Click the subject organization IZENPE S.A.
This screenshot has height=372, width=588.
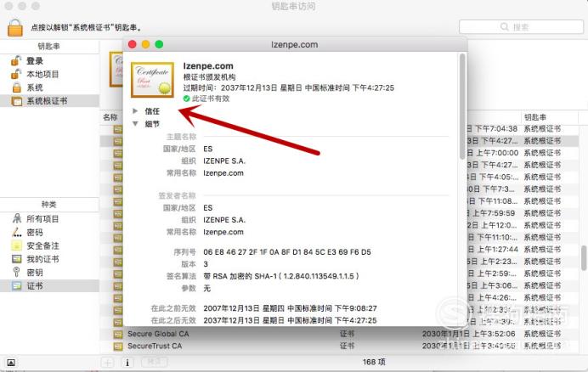[x=224, y=161]
